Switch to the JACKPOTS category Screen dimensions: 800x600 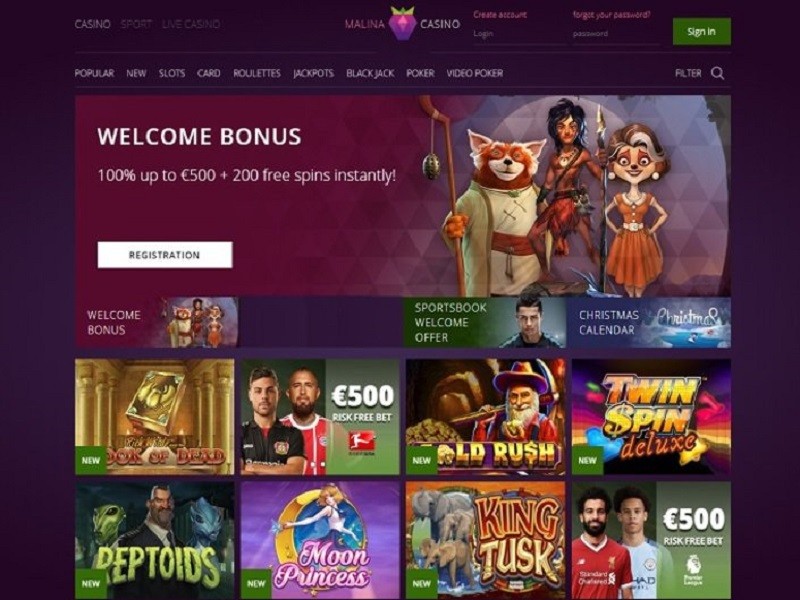[x=313, y=73]
